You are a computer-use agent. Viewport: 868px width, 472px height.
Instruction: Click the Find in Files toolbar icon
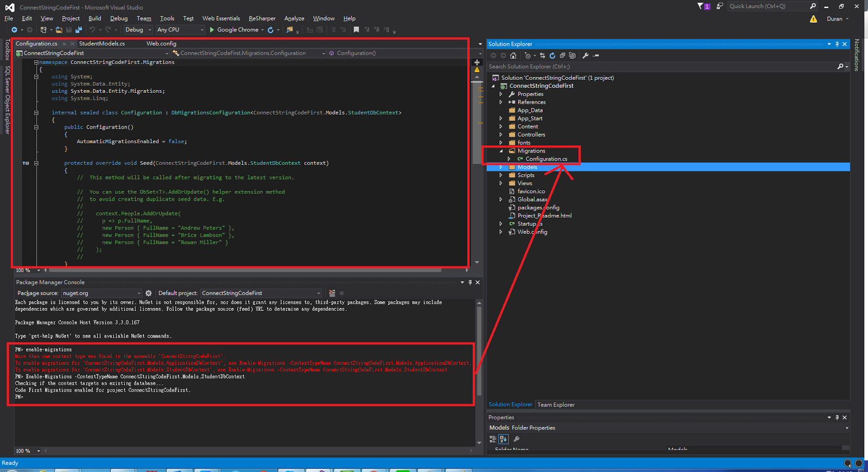click(290, 30)
